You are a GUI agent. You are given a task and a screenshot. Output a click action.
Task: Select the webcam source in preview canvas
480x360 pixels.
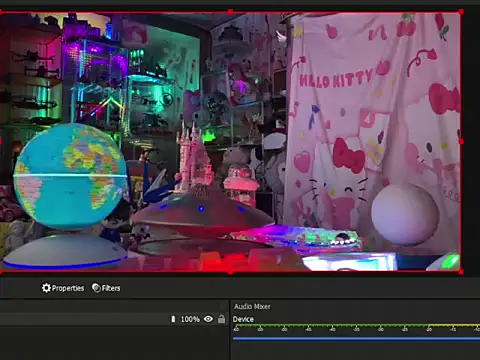230,142
